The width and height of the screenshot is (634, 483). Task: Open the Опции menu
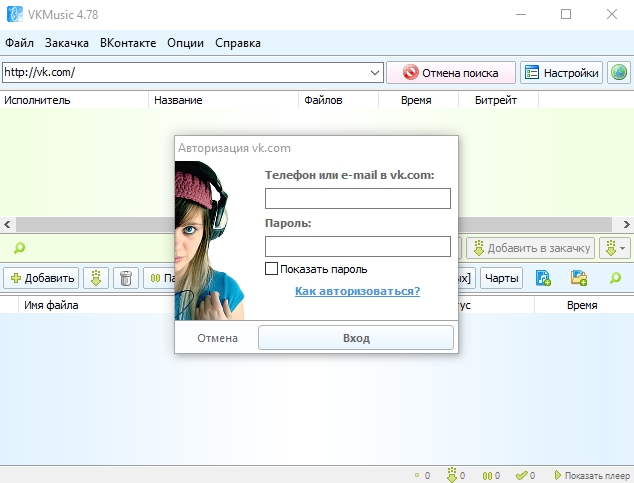point(185,43)
